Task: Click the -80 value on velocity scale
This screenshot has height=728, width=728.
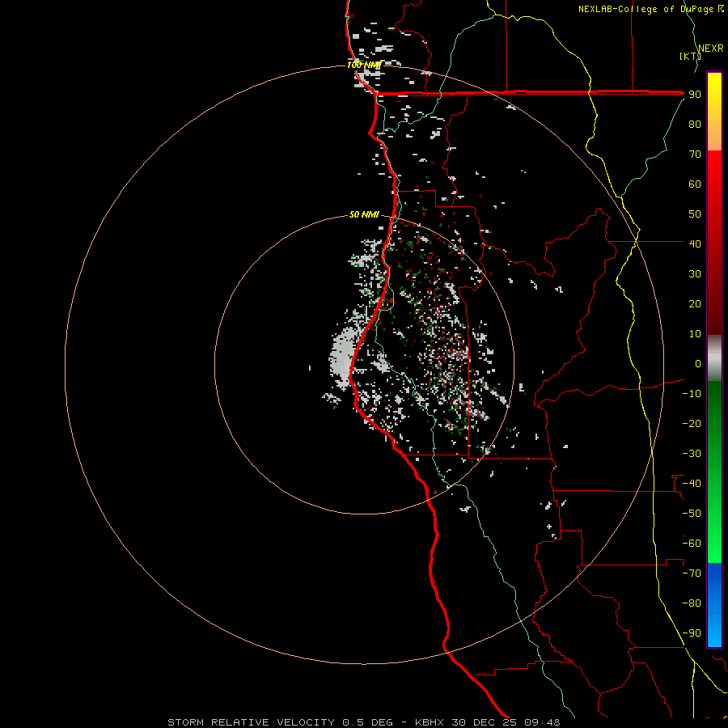Action: click(692, 603)
